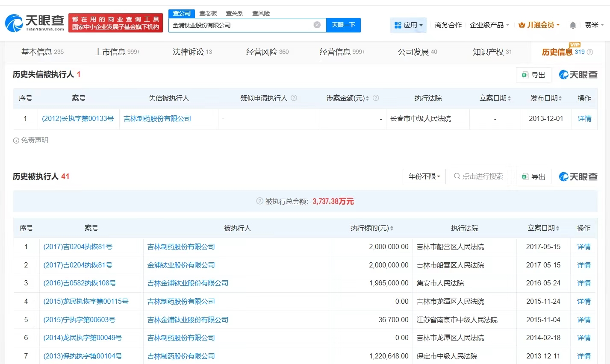This screenshot has width=610, height=364.
Task: Open the 基本信息 tab
Action: point(42,52)
